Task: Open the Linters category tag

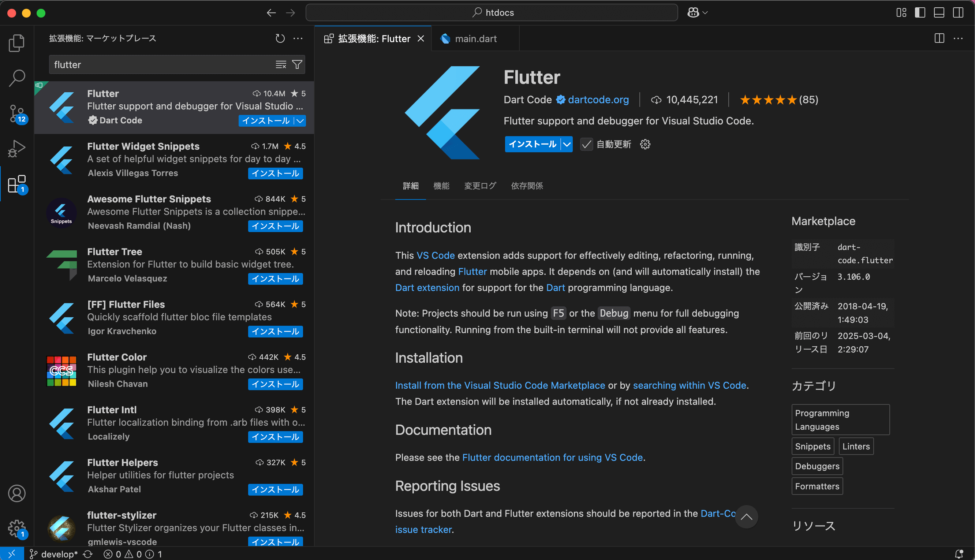Action: (x=856, y=446)
